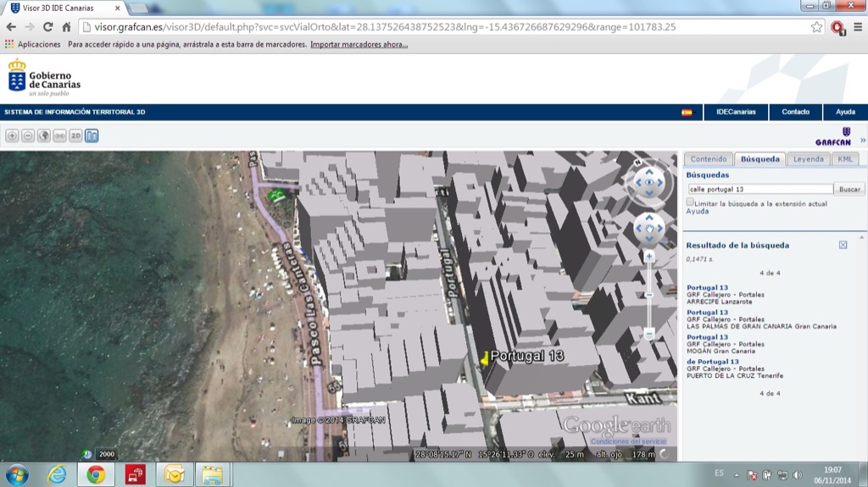Click the eye look-around control center
The width and height of the screenshot is (868, 487).
pyautogui.click(x=649, y=182)
